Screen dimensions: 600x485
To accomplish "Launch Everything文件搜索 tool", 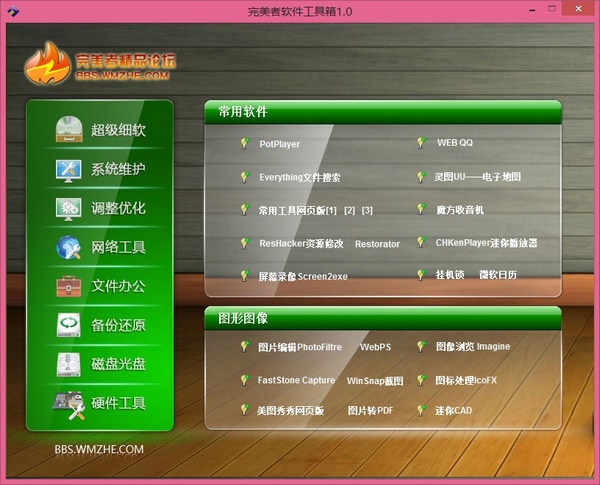I will tap(299, 177).
